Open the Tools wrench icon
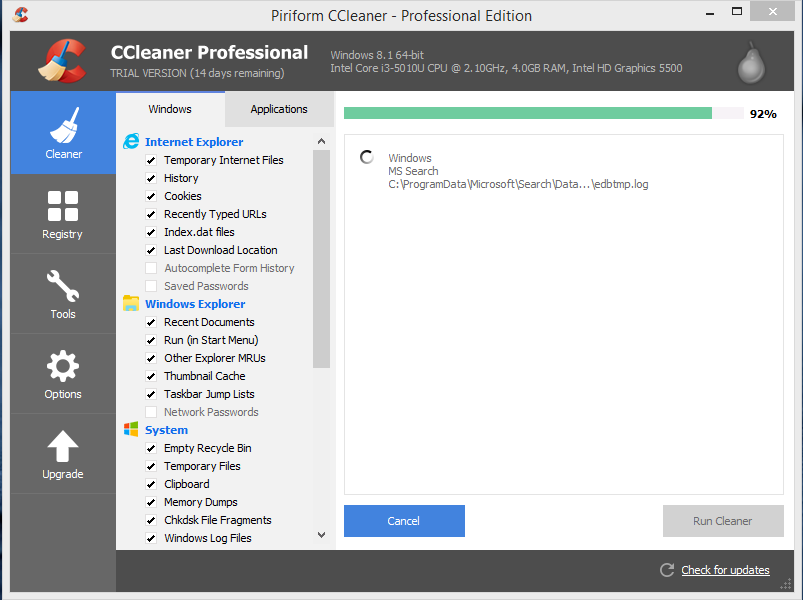The width and height of the screenshot is (803, 600). click(63, 286)
